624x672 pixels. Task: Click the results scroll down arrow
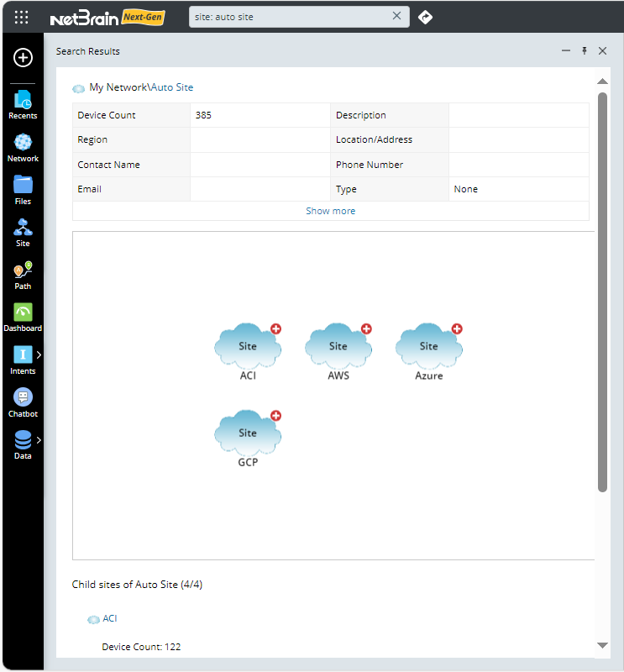point(602,645)
